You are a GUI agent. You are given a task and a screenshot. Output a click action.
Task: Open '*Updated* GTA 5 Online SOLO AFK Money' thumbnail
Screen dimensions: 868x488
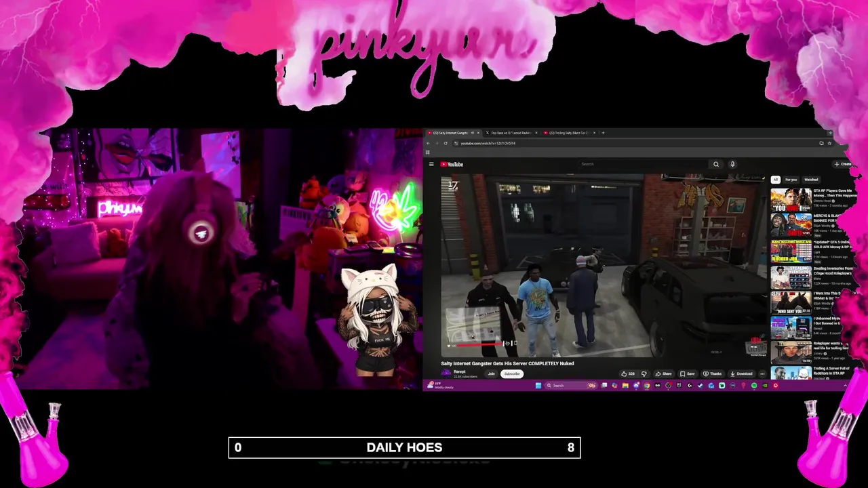[791, 251]
